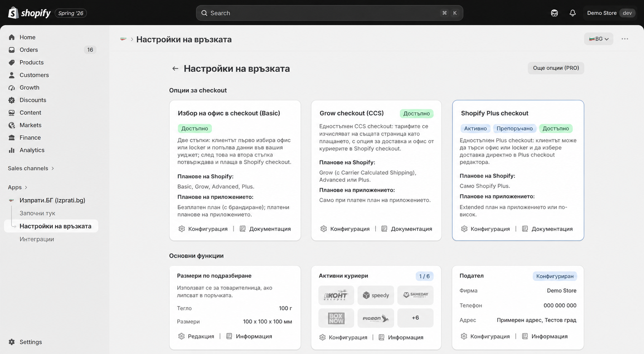The image size is (644, 354).
Task: Open Документация for Grow checkout (CCS)
Action: (x=406, y=229)
